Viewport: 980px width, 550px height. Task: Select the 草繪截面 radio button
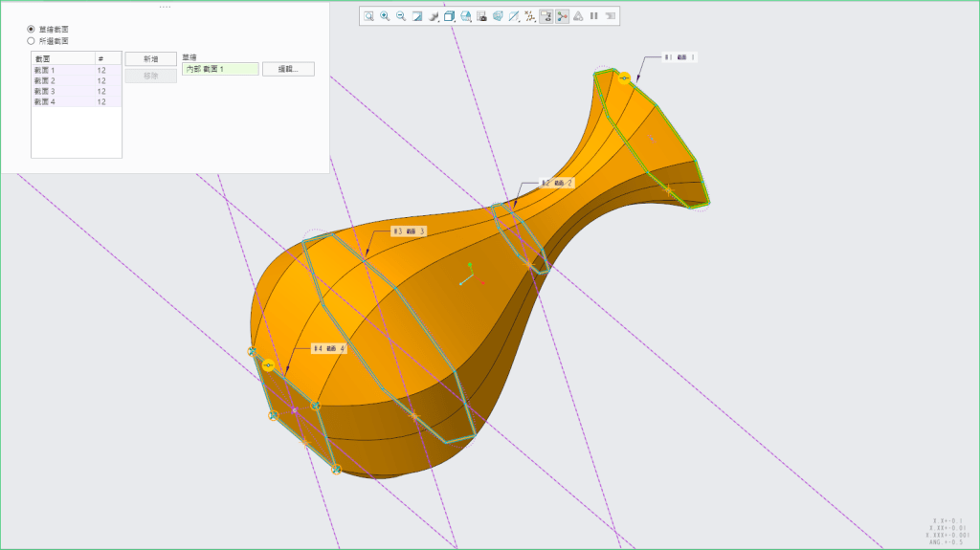click(32, 30)
